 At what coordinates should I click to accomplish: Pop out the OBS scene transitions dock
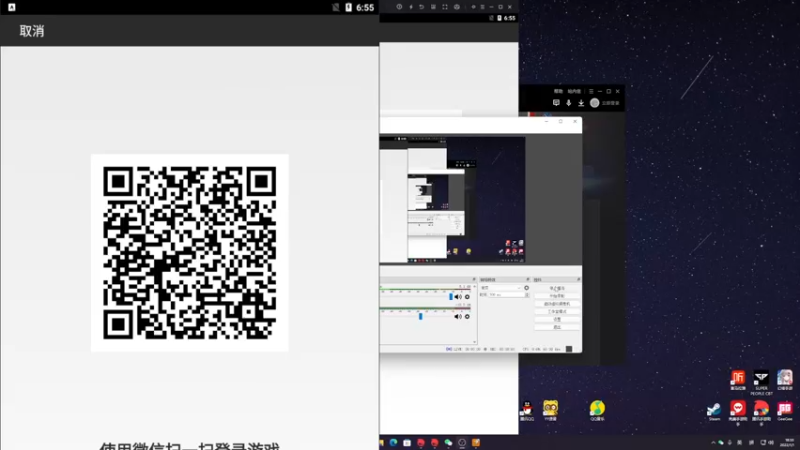click(x=528, y=280)
